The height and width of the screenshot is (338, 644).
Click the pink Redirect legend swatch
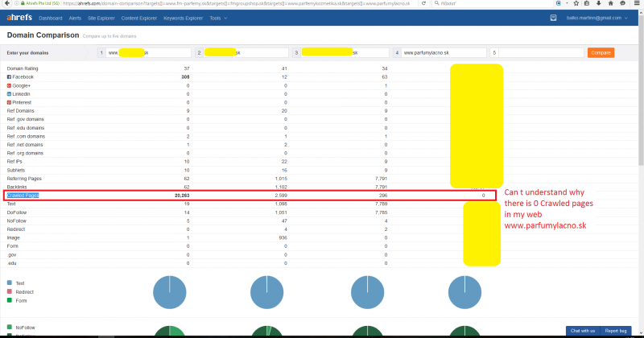[9, 292]
